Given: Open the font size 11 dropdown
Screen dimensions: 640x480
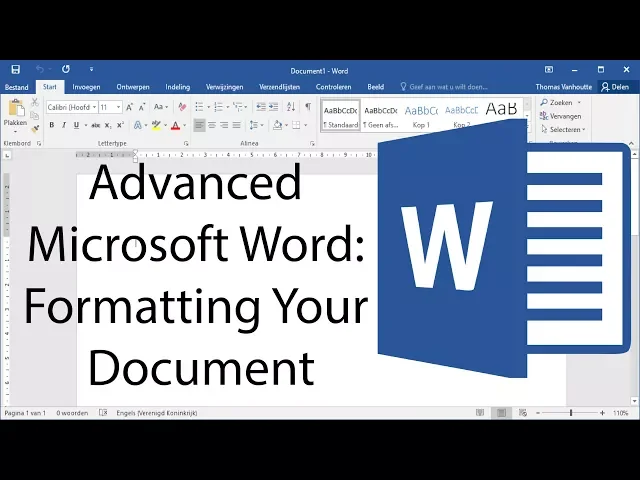Looking at the screenshot, I should tap(118, 107).
